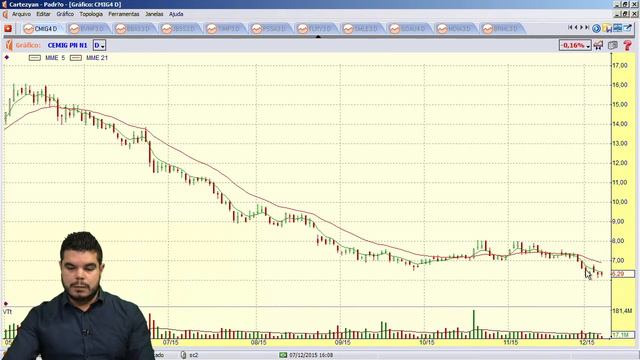640x360 pixels.
Task: Click the detach window arrow icon
Action: (628, 28)
